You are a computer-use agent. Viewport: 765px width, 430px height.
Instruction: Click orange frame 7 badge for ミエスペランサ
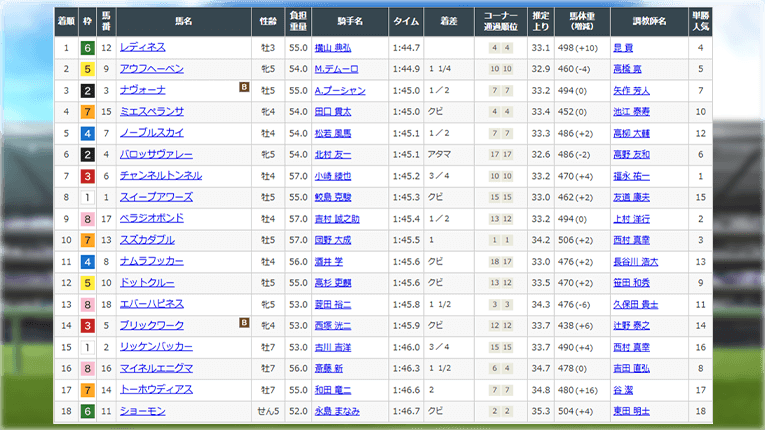(x=90, y=112)
